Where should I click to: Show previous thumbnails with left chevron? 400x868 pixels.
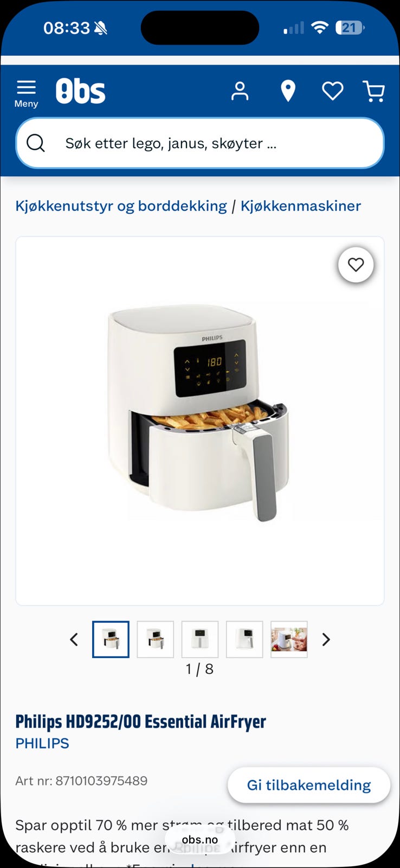coord(74,640)
